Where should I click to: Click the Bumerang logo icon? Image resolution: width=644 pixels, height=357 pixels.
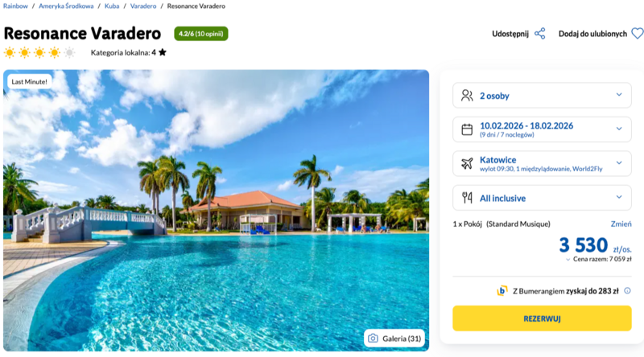point(502,291)
